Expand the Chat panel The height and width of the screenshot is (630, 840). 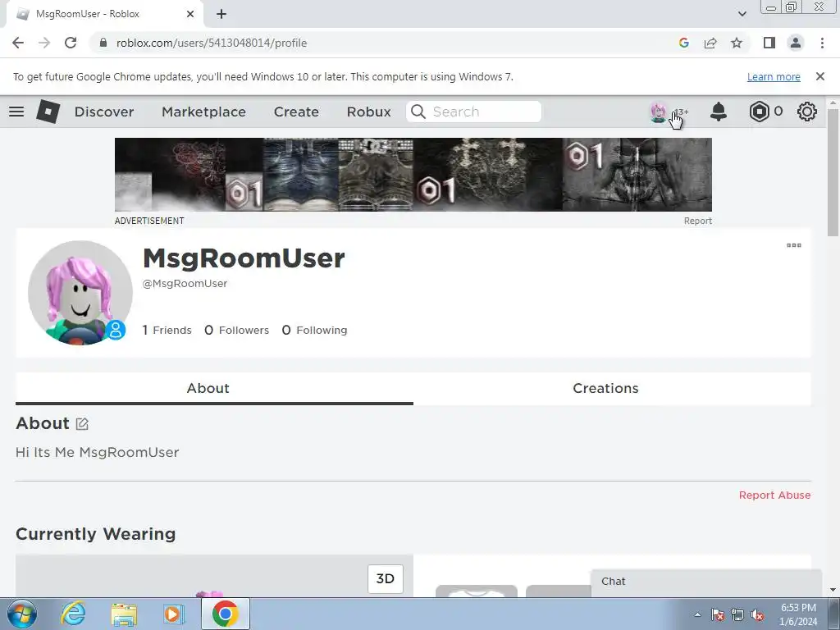[706, 582]
